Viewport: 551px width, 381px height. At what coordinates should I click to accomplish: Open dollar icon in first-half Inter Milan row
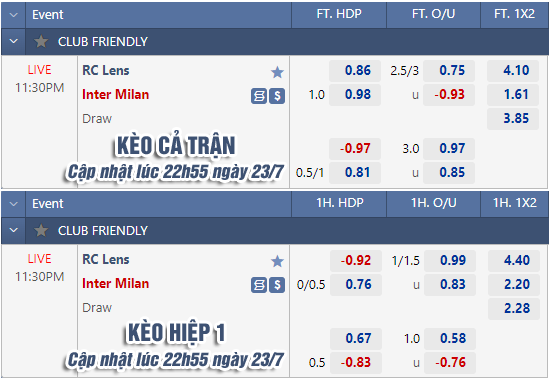[277, 285]
